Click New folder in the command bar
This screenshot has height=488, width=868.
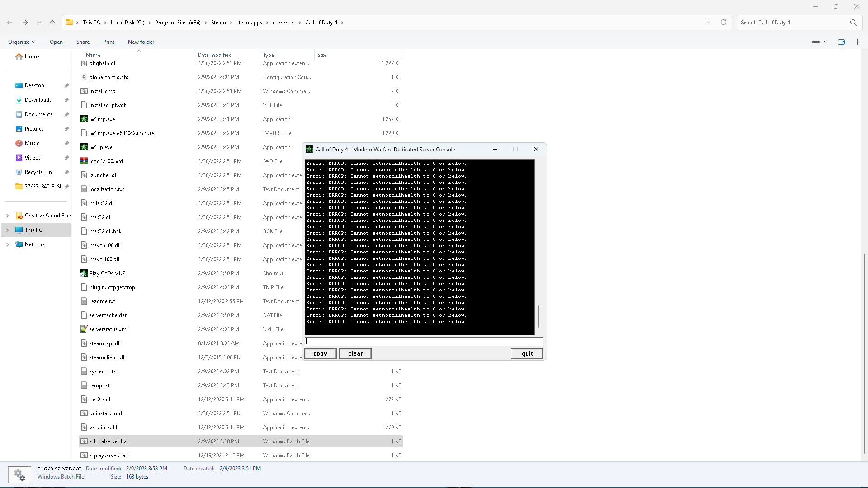pos(141,42)
